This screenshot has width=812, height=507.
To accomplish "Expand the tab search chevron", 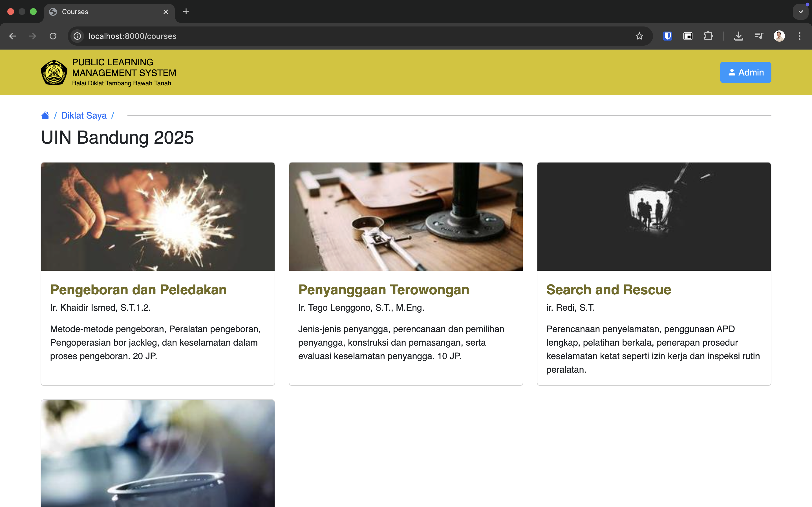I will point(801,12).
